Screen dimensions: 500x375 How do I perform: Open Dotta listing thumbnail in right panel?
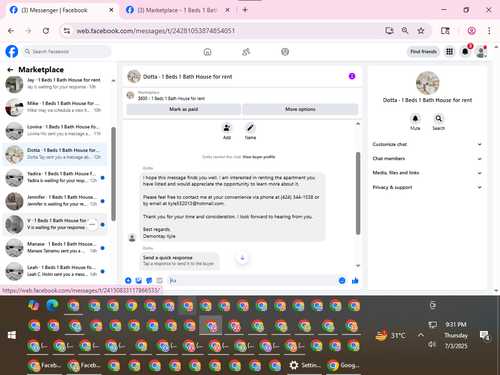427,83
